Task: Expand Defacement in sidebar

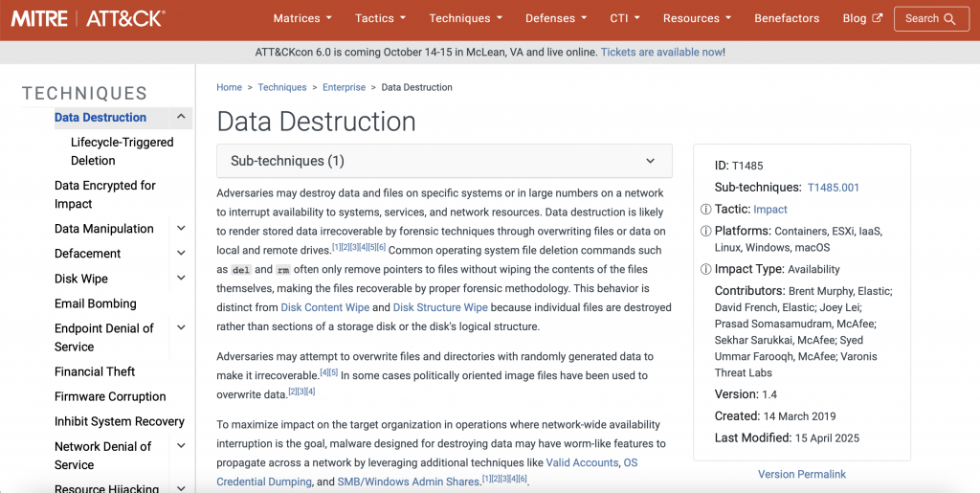Action: pyautogui.click(x=181, y=253)
